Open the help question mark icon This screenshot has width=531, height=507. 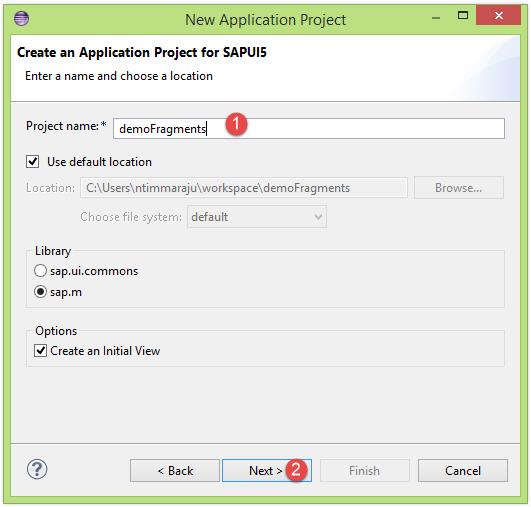37,469
